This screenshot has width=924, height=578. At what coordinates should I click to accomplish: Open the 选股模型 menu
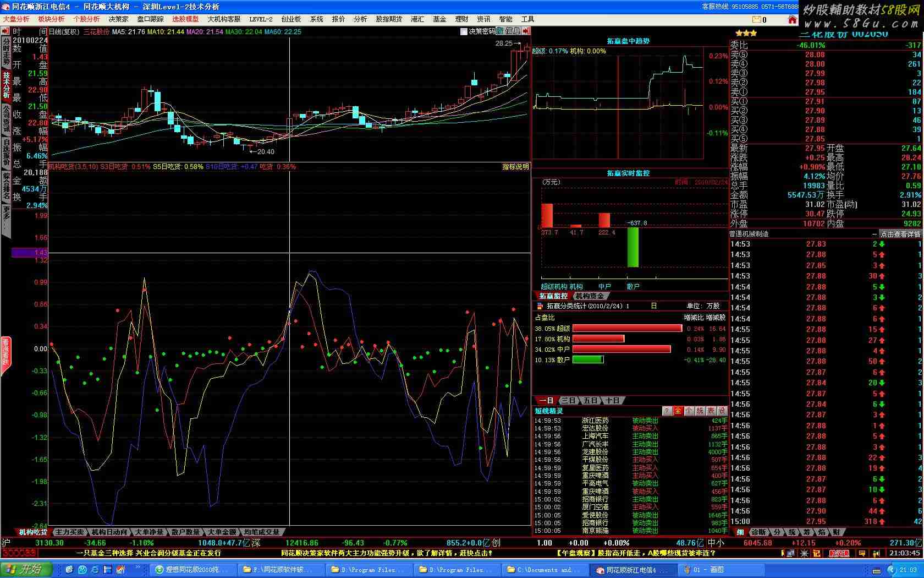[185, 19]
